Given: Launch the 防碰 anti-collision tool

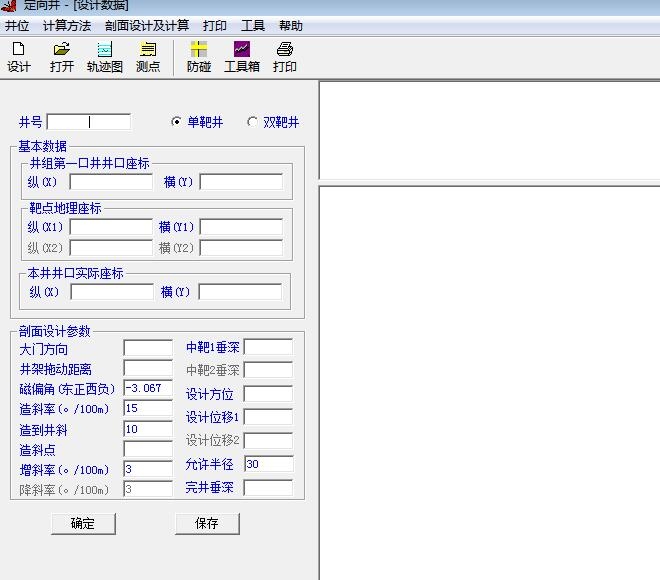Looking at the screenshot, I should pyautogui.click(x=199, y=57).
